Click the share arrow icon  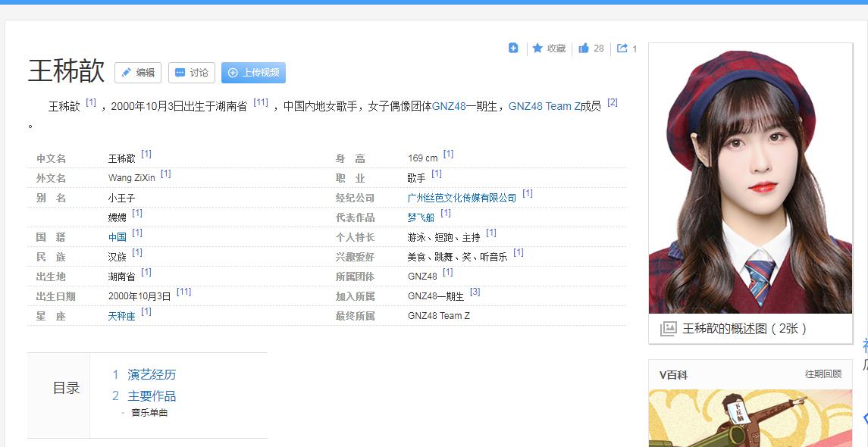[x=622, y=48]
